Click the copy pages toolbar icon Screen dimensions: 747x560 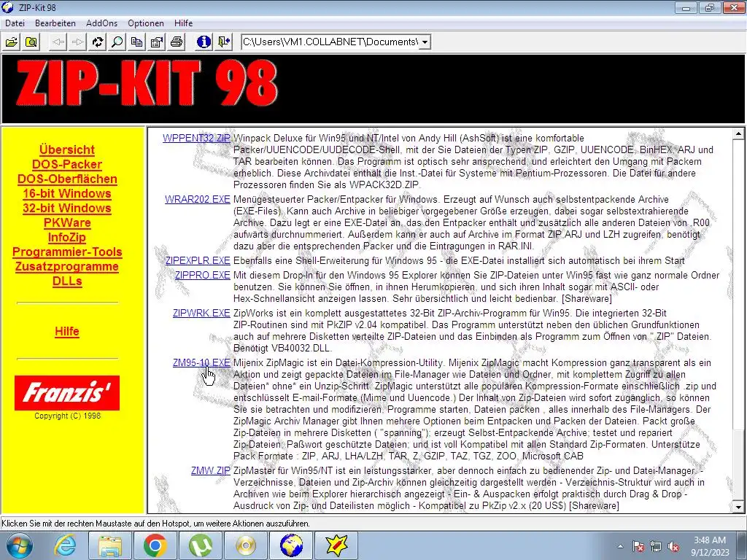point(136,42)
